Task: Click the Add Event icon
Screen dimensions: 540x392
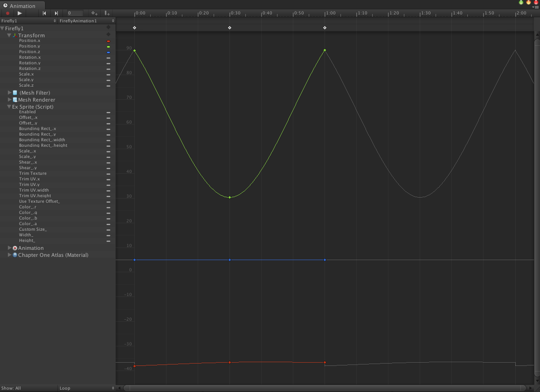Action: tap(107, 13)
